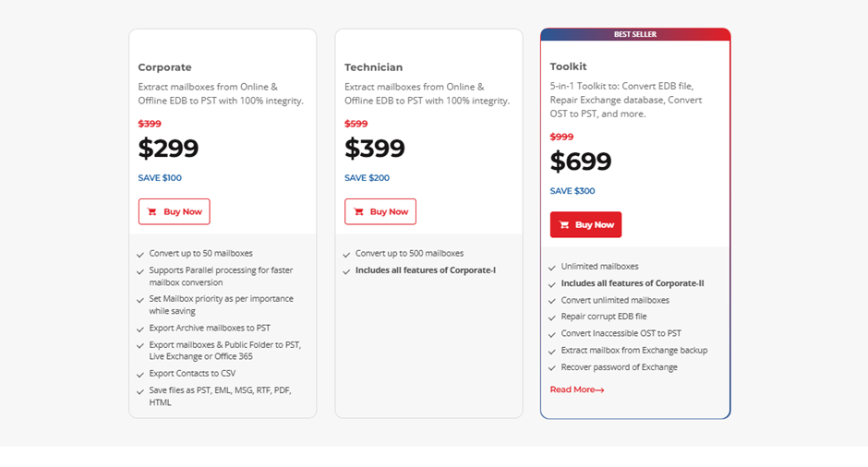Screen dimensions: 868x467
Task: Buy the Corporate plan for $299
Action: click(175, 211)
